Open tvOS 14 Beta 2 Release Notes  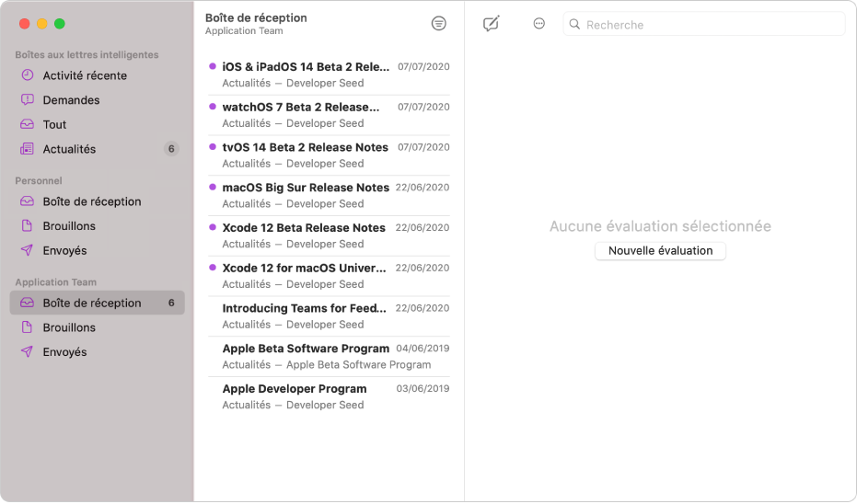pyautogui.click(x=329, y=155)
